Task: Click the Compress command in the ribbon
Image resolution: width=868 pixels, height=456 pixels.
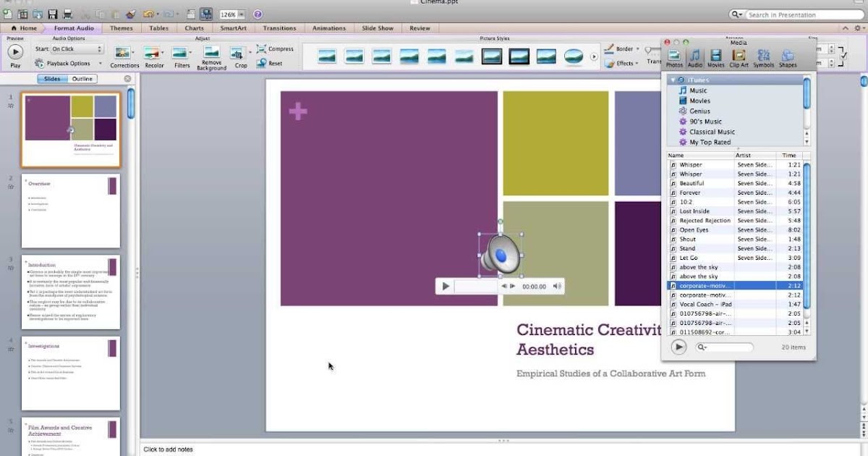Action: click(275, 48)
